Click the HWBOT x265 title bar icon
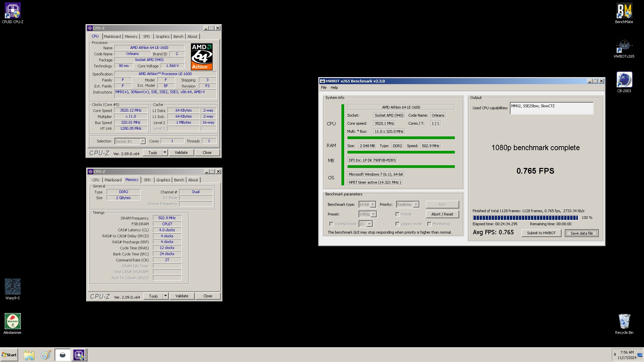The height and width of the screenshot is (362, 644). pos(322,81)
